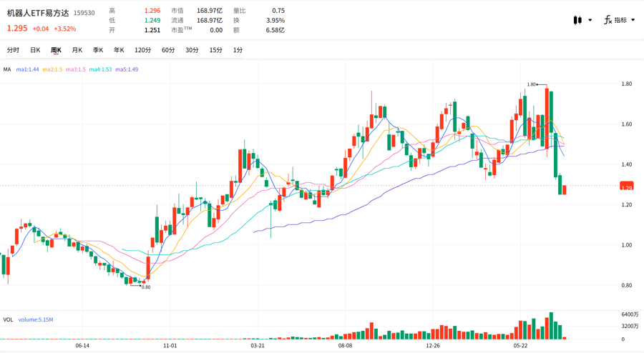Click the ma3:1.5 legend label
Screen dimensions: 644x353
pyautogui.click(x=76, y=70)
